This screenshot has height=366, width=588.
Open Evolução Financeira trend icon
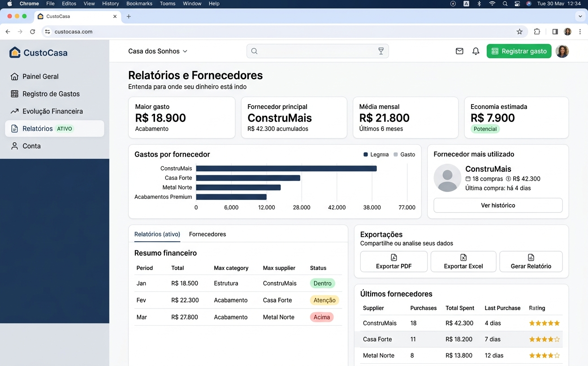click(14, 111)
